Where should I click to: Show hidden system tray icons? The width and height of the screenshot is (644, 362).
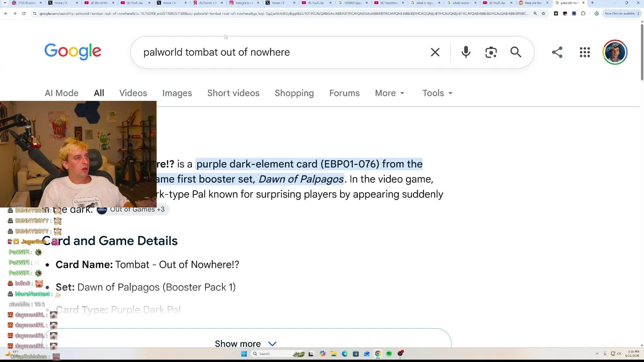pyautogui.click(x=597, y=354)
